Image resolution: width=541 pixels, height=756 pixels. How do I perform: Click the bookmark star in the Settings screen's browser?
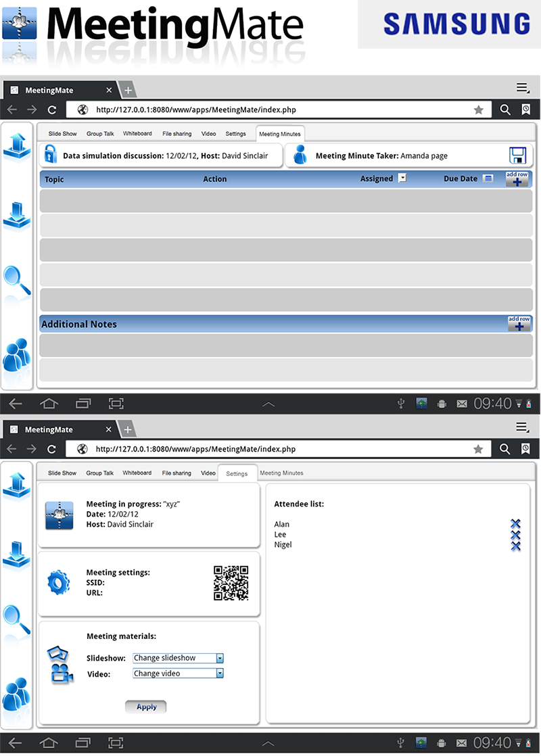pyautogui.click(x=478, y=450)
